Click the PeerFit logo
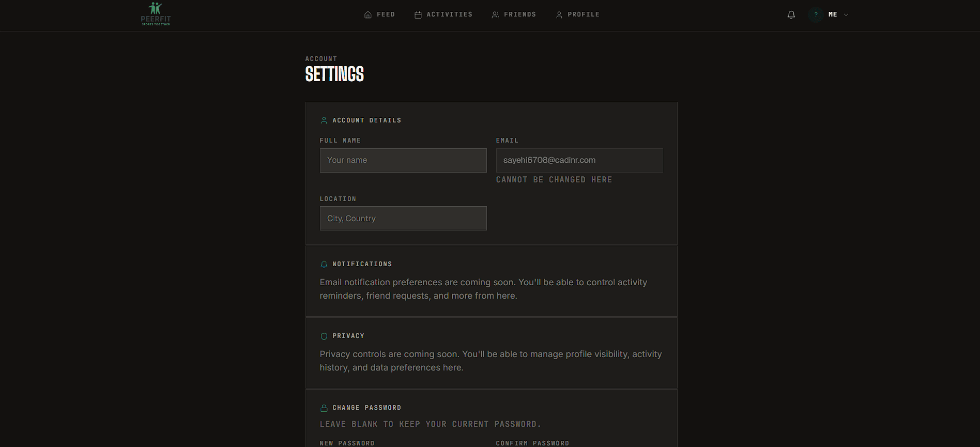The image size is (980, 447). pyautogui.click(x=156, y=14)
